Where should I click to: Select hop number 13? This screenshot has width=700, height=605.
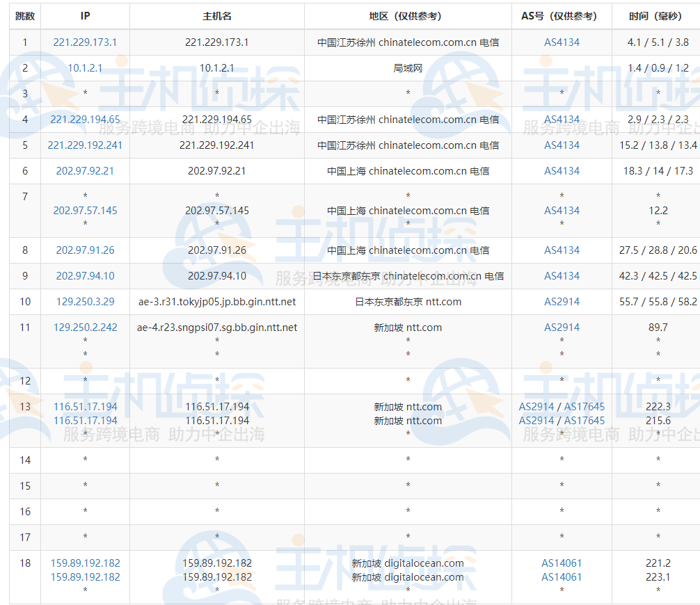point(25,407)
